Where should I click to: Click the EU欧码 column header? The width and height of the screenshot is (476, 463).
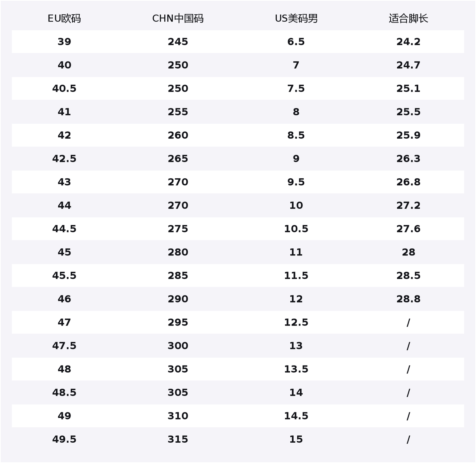(64, 19)
